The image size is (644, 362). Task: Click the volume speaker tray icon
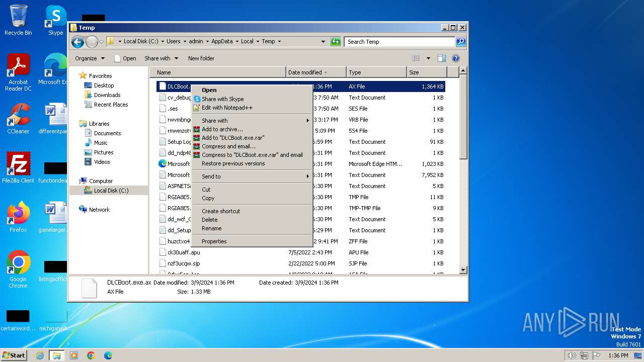point(572,355)
